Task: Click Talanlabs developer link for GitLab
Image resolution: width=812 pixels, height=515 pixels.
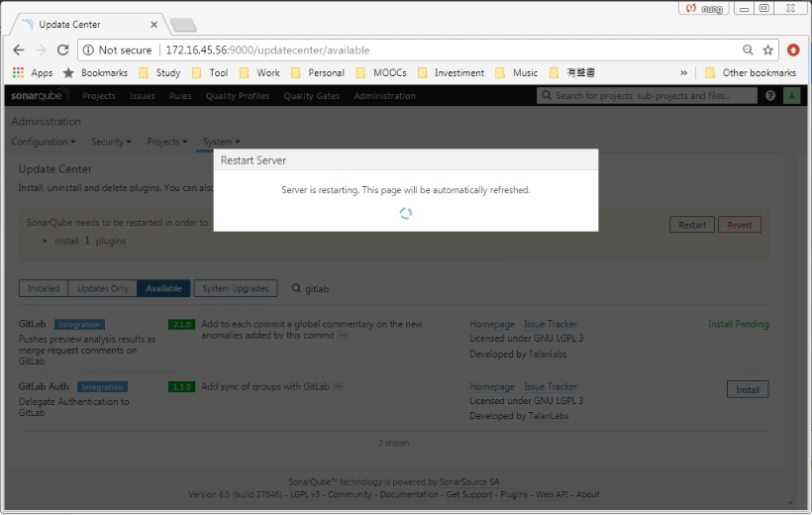Action: click(x=548, y=355)
